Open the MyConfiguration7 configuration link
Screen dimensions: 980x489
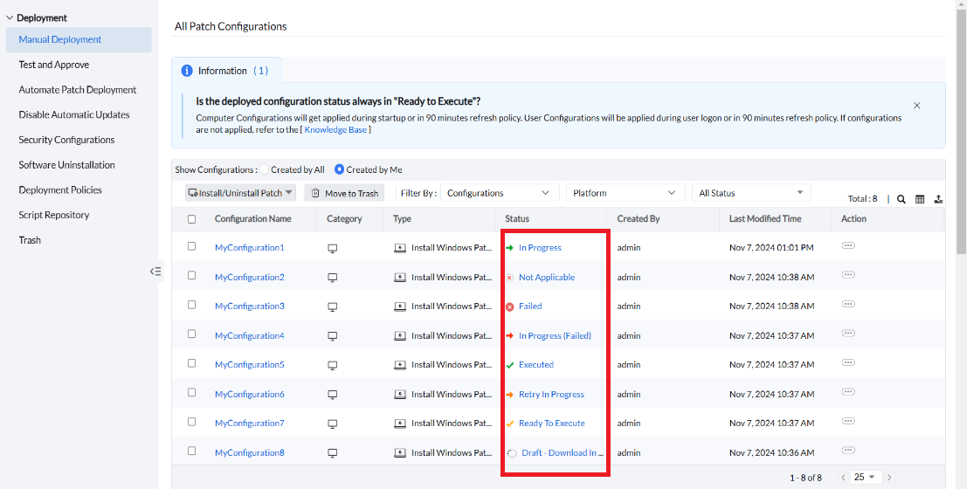point(250,423)
